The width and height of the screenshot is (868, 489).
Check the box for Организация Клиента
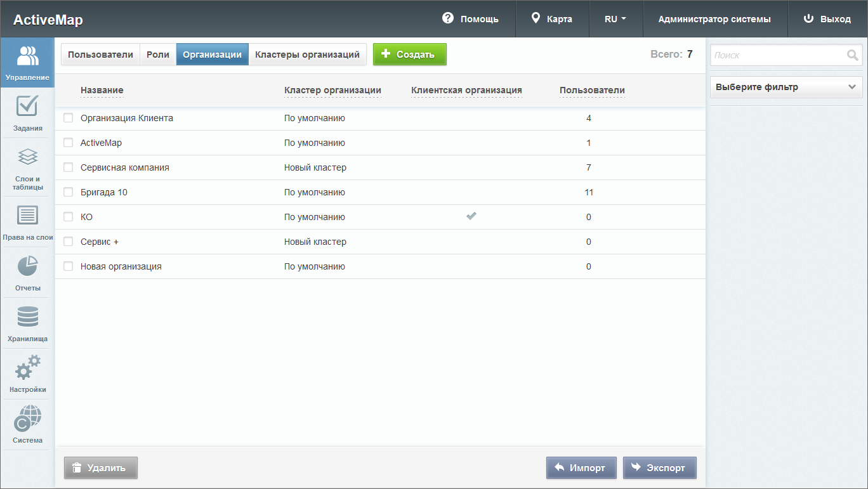tap(69, 118)
